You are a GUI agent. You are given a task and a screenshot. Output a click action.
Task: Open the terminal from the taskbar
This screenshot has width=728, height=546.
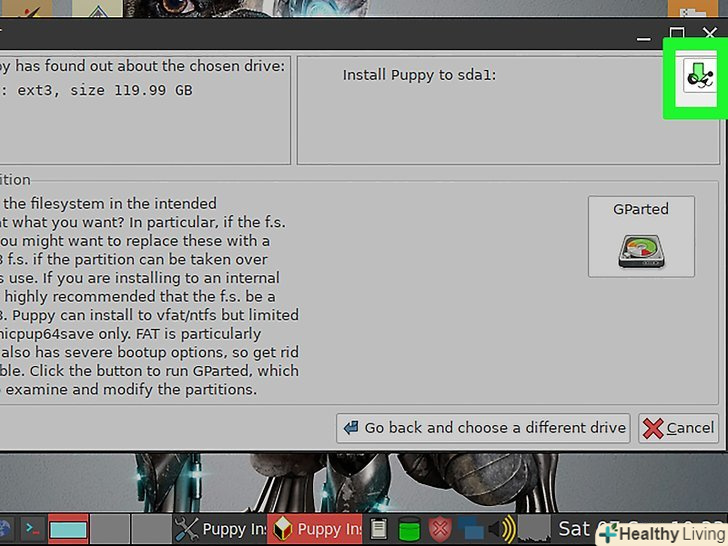[x=32, y=529]
